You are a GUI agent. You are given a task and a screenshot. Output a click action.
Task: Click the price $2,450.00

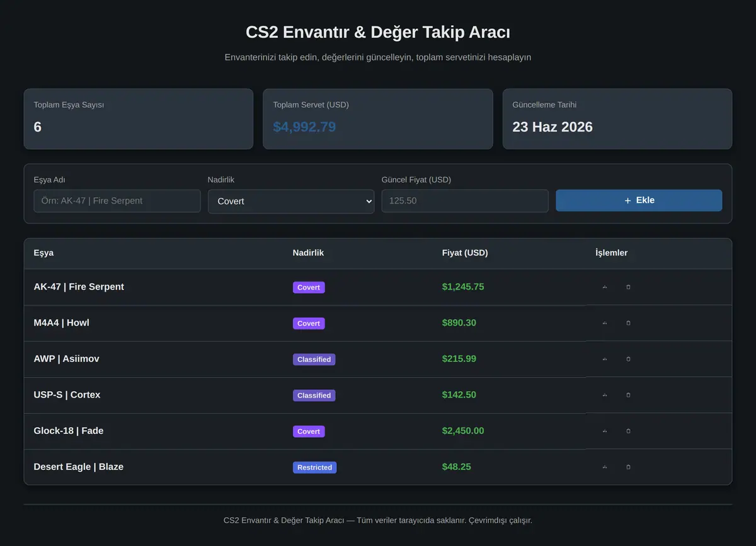pos(463,430)
